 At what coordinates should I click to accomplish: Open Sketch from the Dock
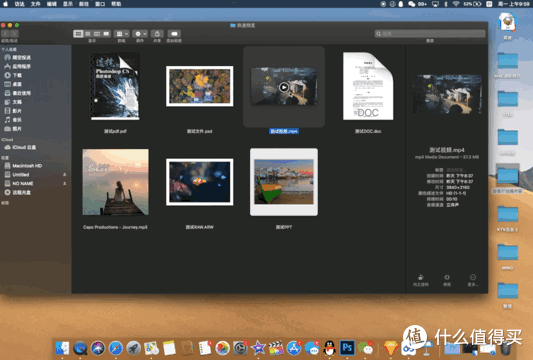(x=391, y=348)
